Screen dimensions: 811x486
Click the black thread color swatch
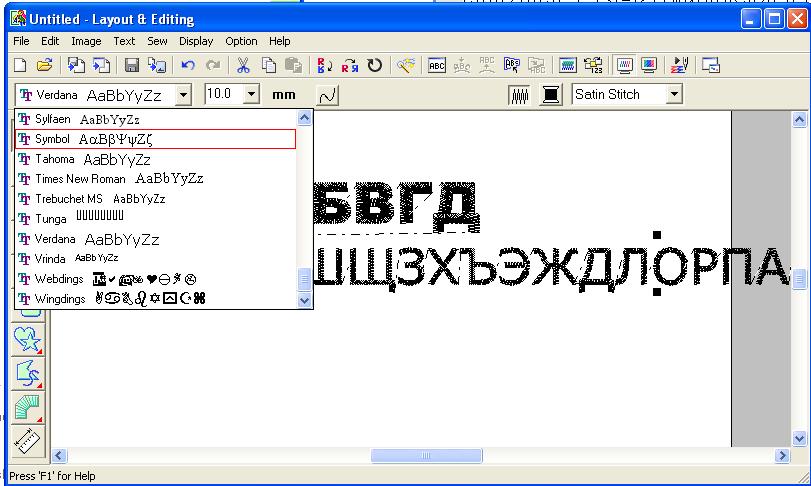(550, 95)
